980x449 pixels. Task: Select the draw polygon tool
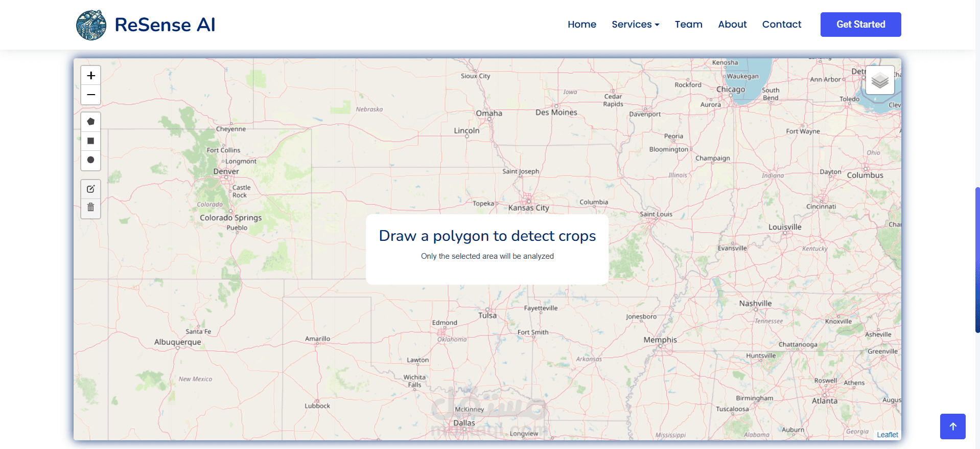click(x=91, y=122)
